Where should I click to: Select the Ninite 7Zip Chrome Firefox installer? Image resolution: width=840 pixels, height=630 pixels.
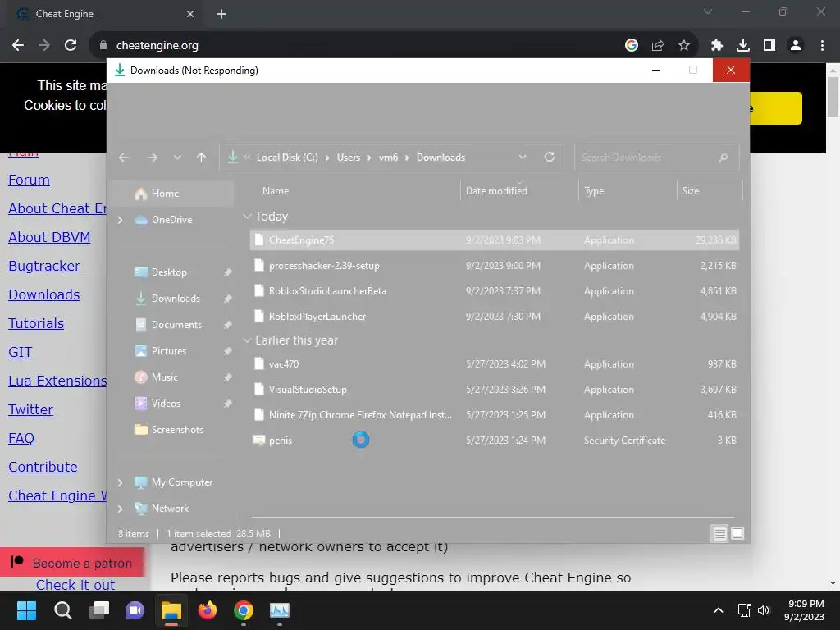tap(495, 414)
